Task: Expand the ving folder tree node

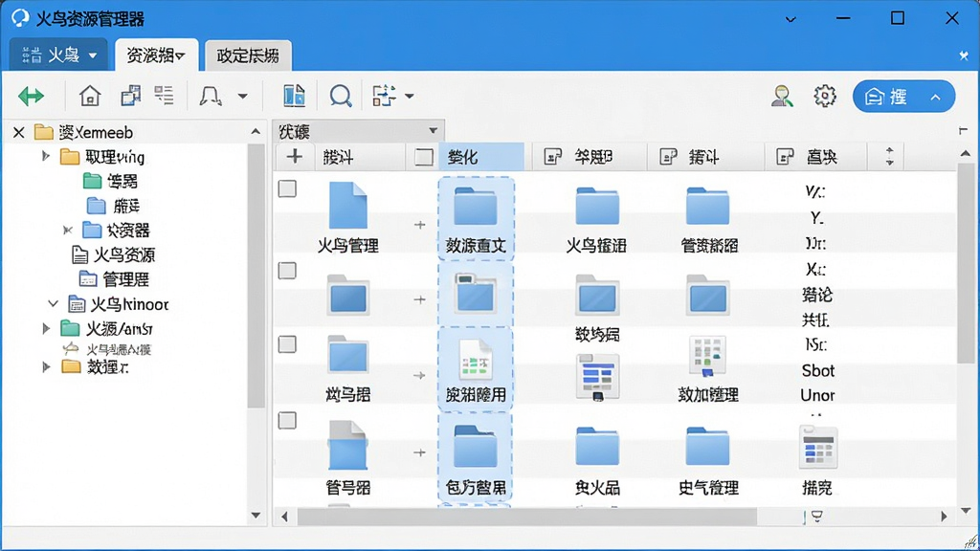Action: tap(45, 156)
